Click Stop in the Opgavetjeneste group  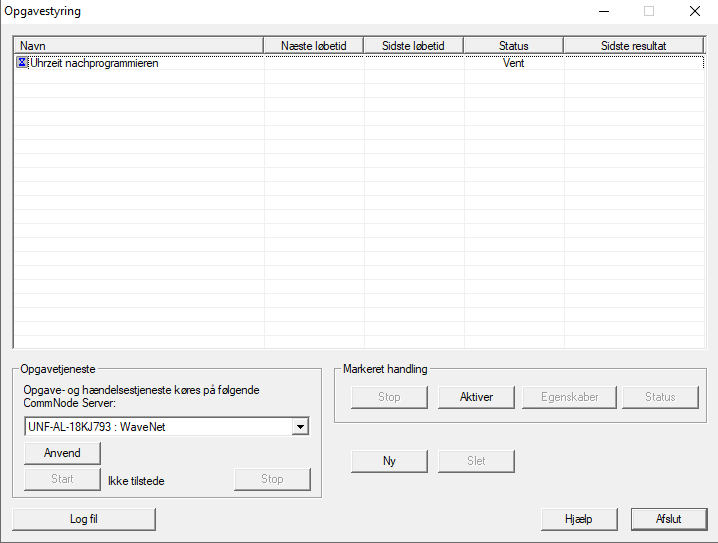tap(272, 479)
